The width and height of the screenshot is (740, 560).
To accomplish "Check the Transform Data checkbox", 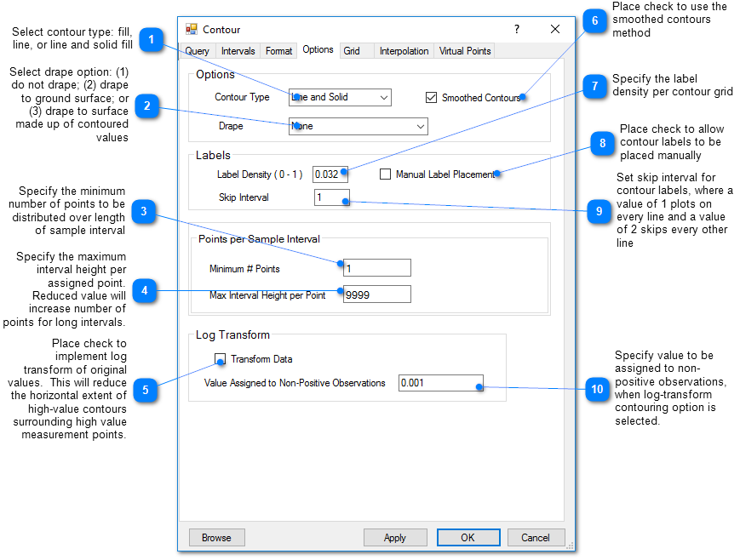I will (221, 359).
